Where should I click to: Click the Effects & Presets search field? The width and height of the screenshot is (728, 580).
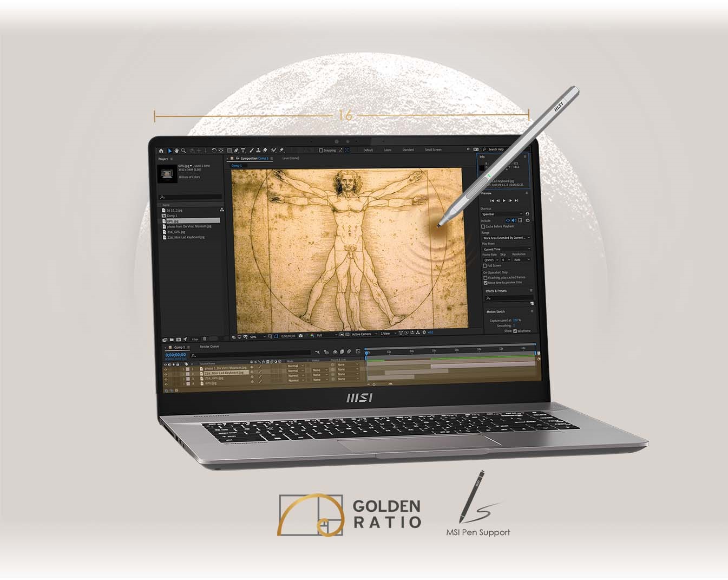[x=509, y=298]
